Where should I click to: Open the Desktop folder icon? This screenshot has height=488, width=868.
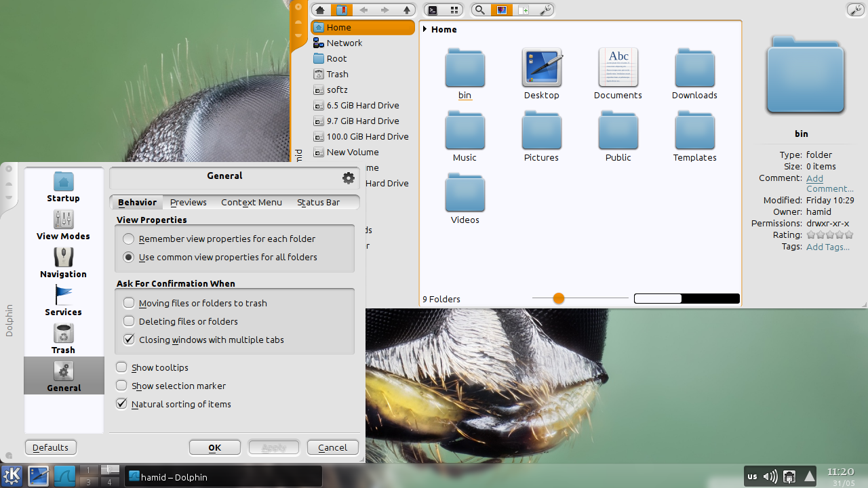click(542, 74)
